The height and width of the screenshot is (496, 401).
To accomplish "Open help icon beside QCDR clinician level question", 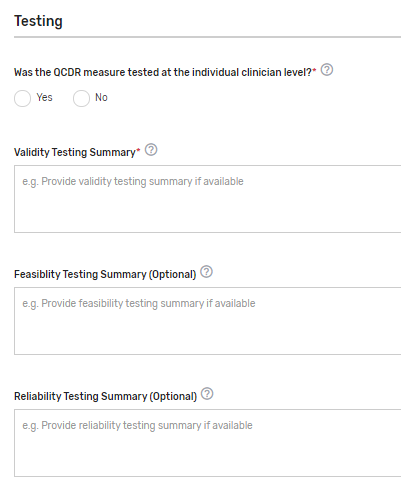I will (x=327, y=70).
